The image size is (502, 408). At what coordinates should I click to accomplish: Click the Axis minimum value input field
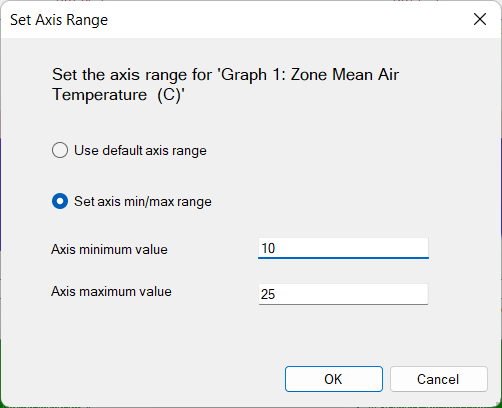(x=343, y=248)
